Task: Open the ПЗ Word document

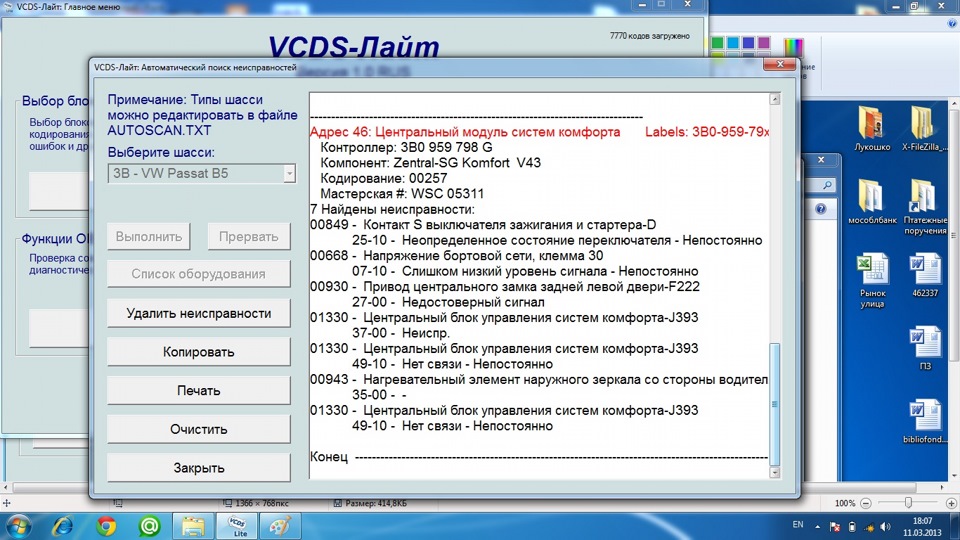Action: click(924, 348)
